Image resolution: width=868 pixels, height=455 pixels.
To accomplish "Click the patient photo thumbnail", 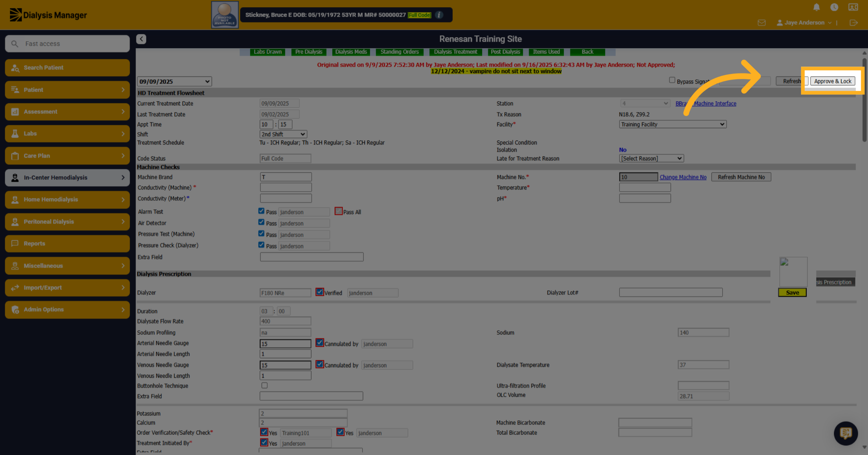I will [225, 15].
